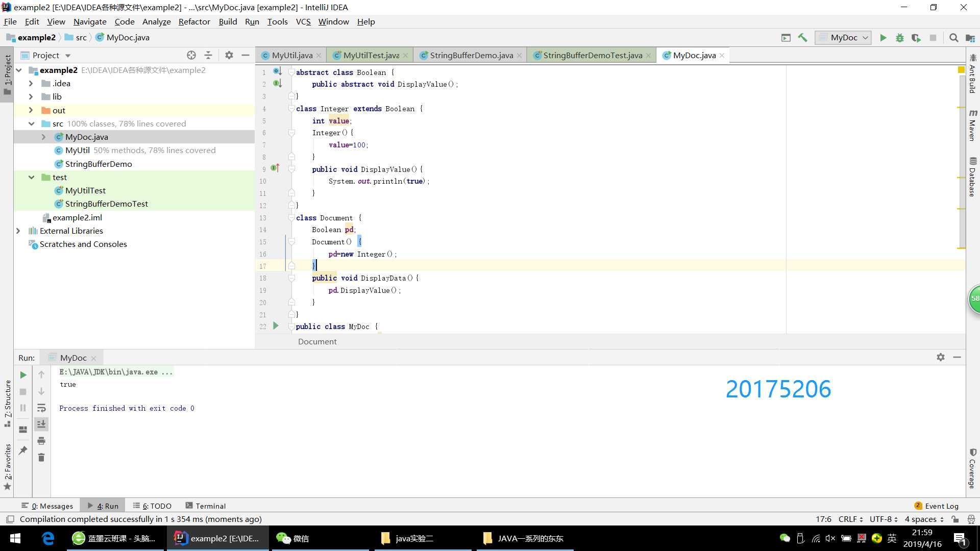This screenshot has width=980, height=551.
Task: Click the select run target icon in the toolbar
Action: pyautogui.click(x=786, y=38)
